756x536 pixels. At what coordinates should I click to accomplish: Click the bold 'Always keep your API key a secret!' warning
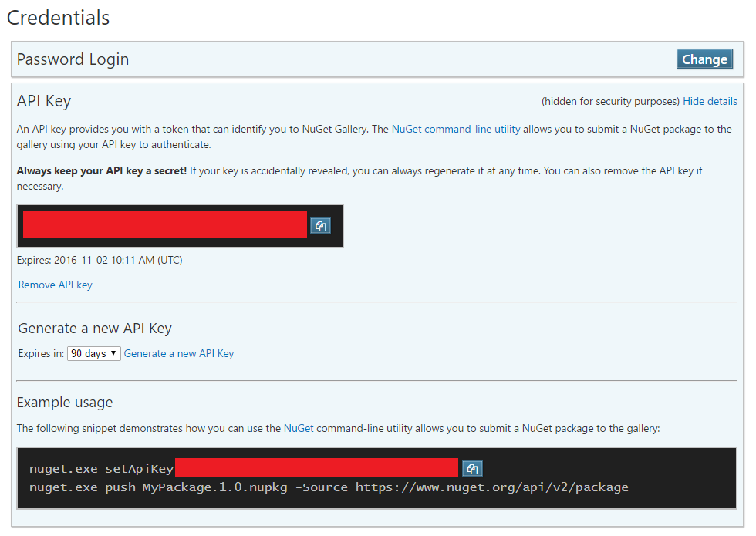point(102,170)
